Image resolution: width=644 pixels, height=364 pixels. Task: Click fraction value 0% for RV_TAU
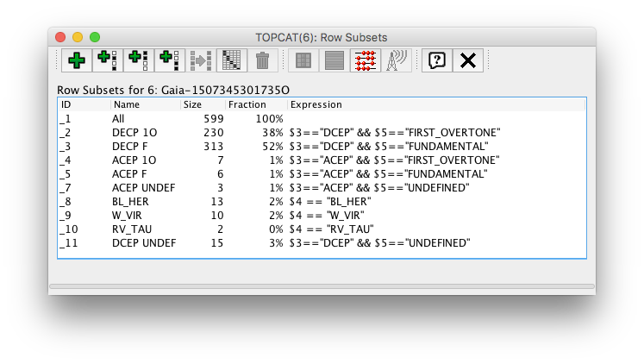[x=276, y=229]
